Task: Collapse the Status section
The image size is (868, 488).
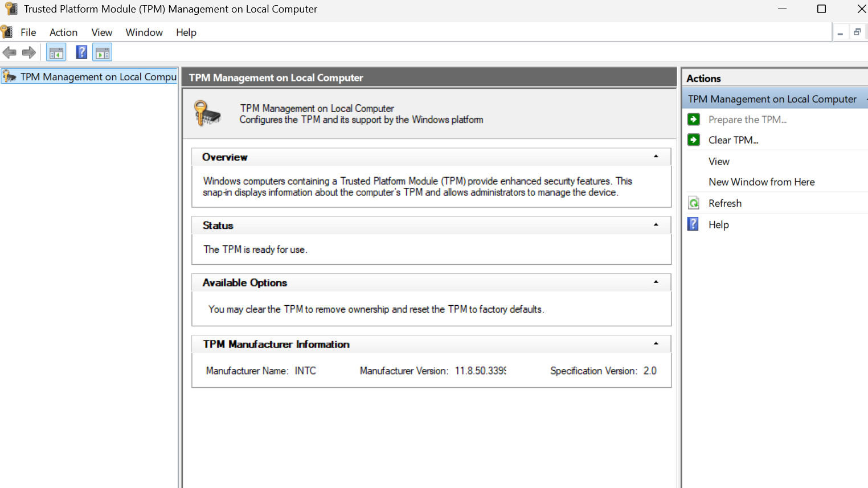Action: pos(656,225)
